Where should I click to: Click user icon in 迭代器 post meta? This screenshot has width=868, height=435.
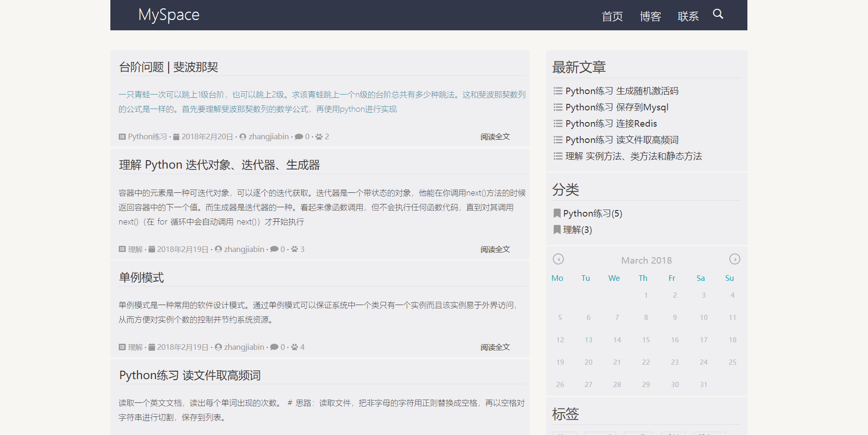pos(218,250)
